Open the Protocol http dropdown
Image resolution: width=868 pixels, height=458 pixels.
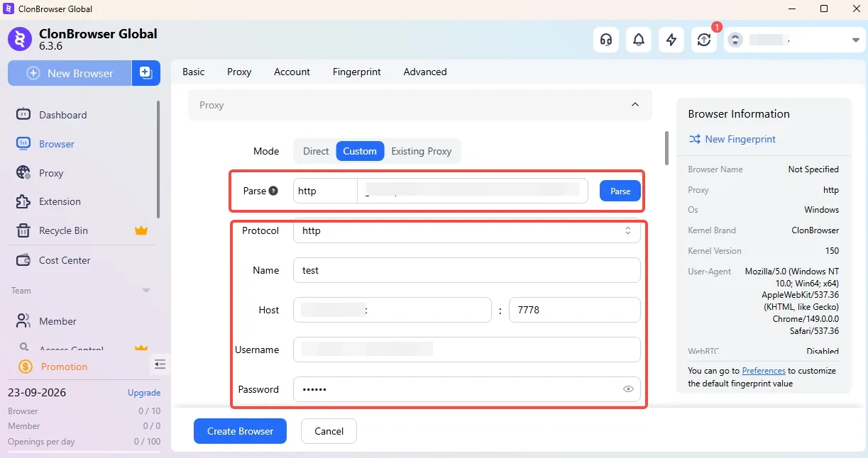(x=467, y=230)
